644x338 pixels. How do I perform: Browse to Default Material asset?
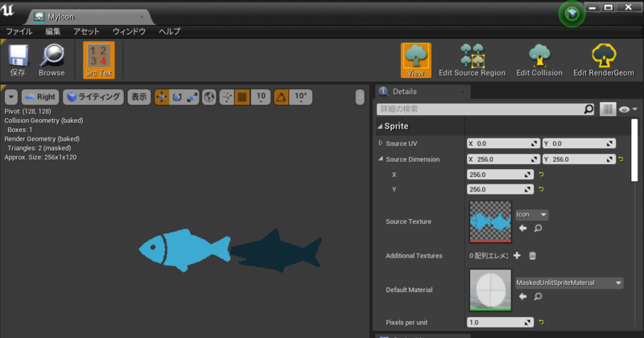538,296
